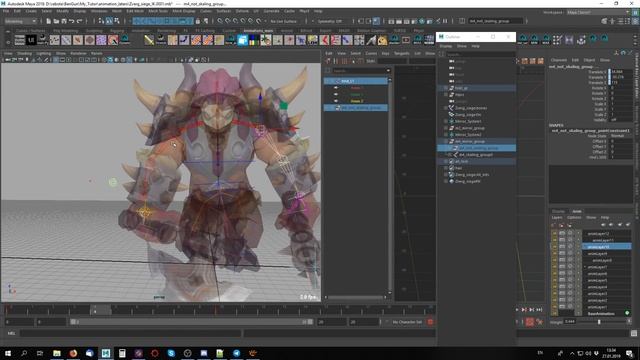Click the black UE shelf icon

click(31, 40)
